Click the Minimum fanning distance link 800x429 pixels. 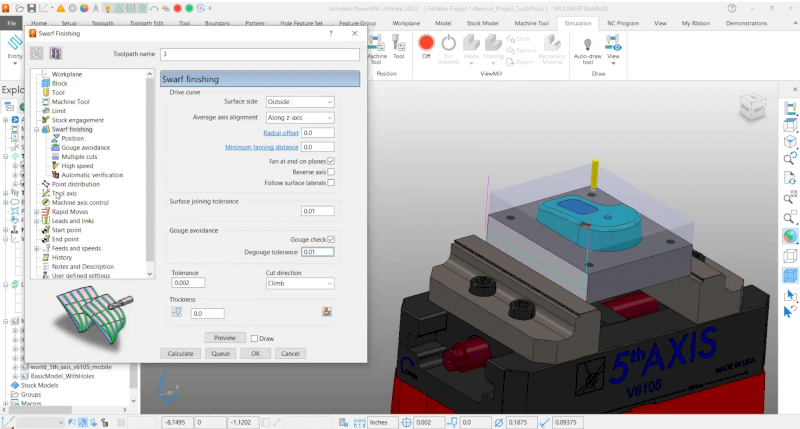coord(260,147)
